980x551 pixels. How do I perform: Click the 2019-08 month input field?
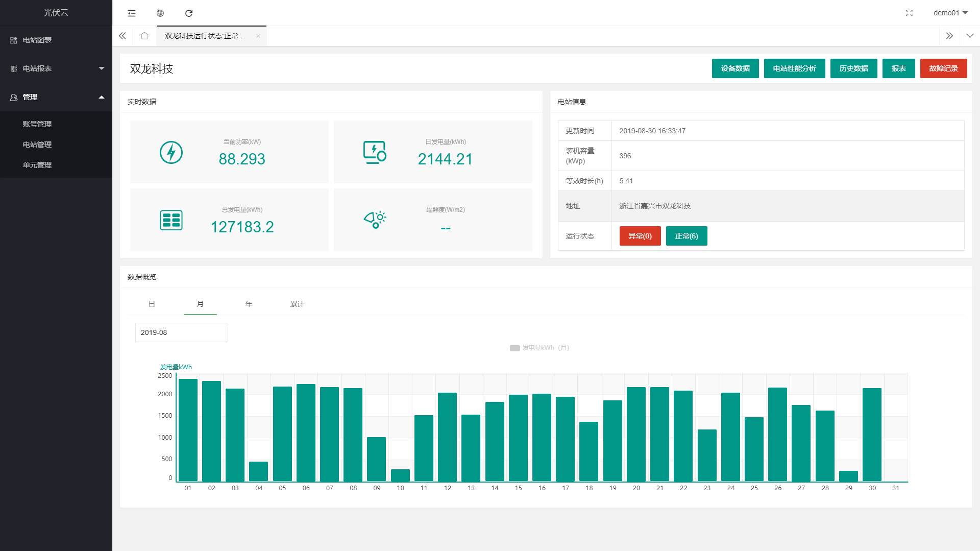point(181,332)
